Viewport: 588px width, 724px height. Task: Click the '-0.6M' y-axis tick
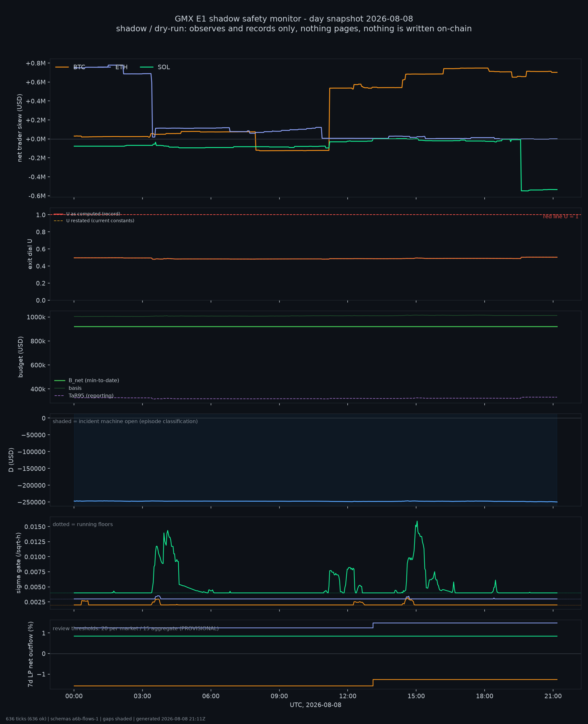pyautogui.click(x=37, y=196)
